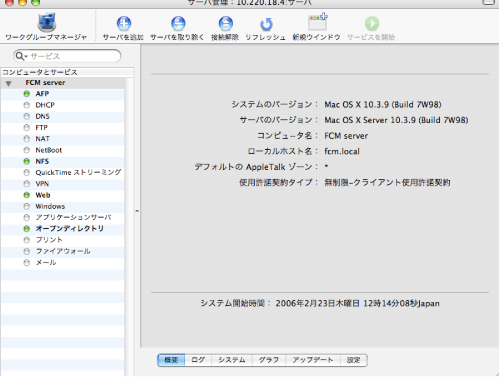Select the プリント service name
This screenshot has height=377, width=499.
(49, 240)
